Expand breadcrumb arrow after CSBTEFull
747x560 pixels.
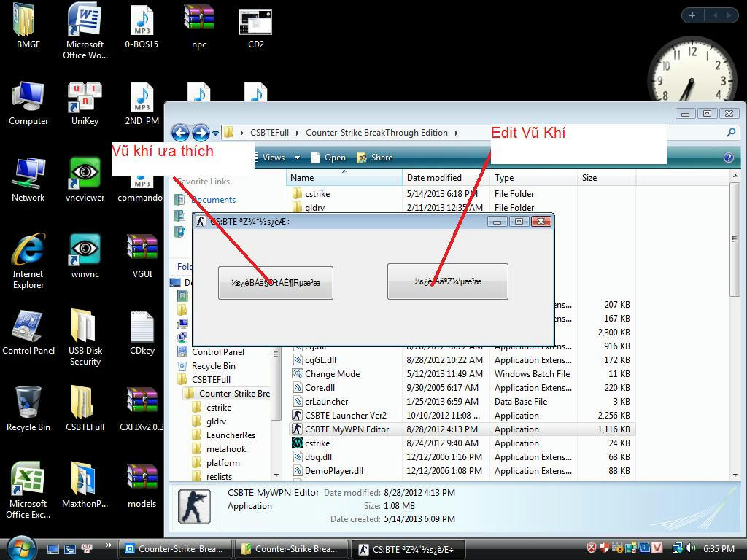tap(298, 133)
